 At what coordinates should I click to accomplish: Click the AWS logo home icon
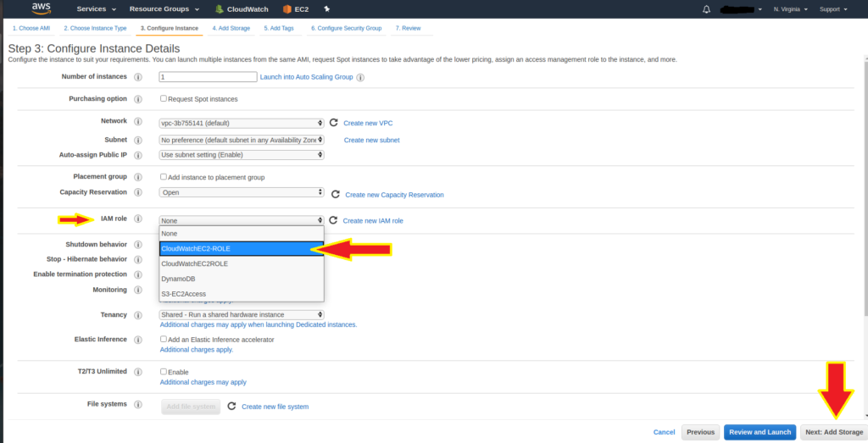pos(40,9)
